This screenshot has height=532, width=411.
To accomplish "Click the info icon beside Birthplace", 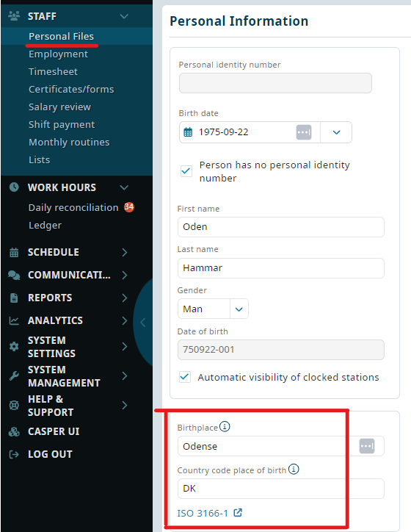I will [x=225, y=426].
